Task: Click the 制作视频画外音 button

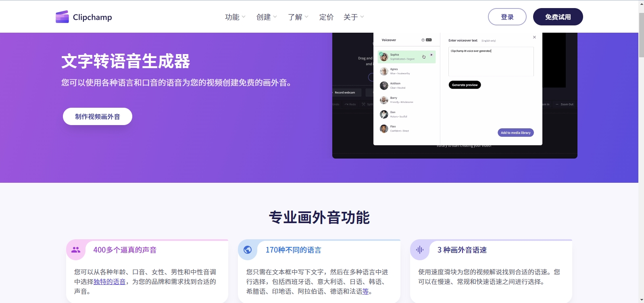Action: (98, 117)
